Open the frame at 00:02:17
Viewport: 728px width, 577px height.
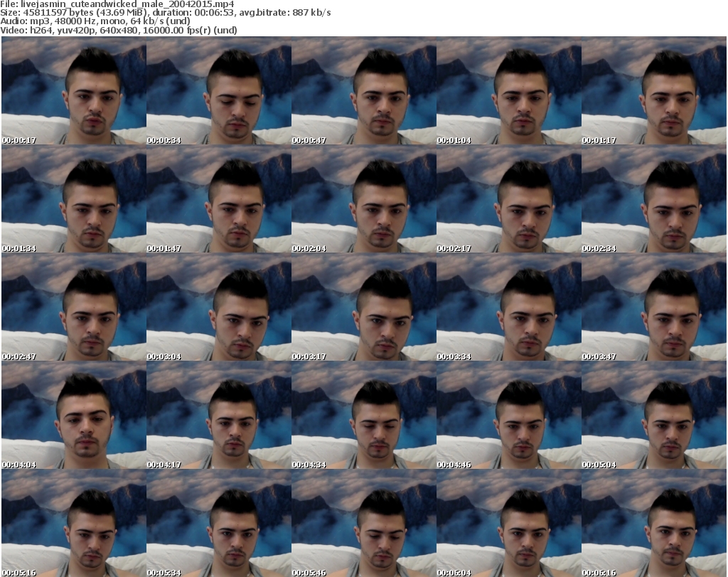tap(508, 198)
